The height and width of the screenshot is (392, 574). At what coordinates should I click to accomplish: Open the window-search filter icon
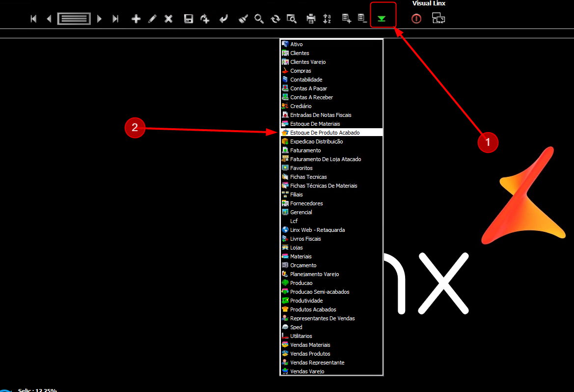coord(291,19)
